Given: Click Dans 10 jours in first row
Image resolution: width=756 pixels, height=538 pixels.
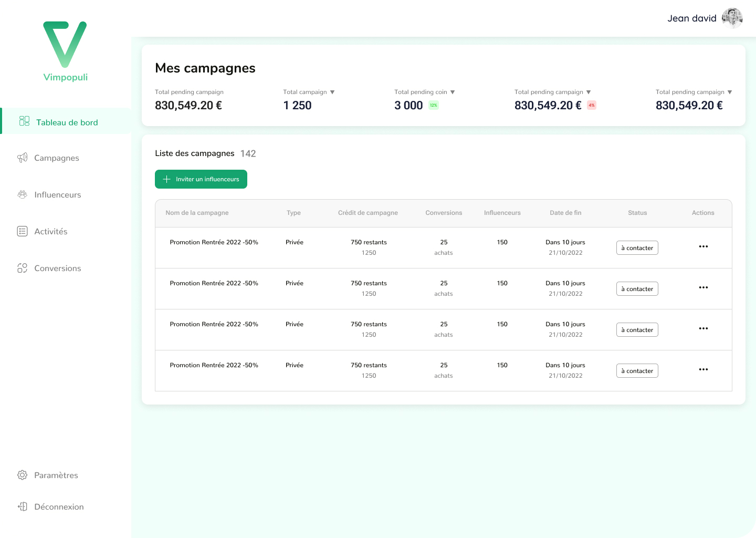Looking at the screenshot, I should pos(565,242).
